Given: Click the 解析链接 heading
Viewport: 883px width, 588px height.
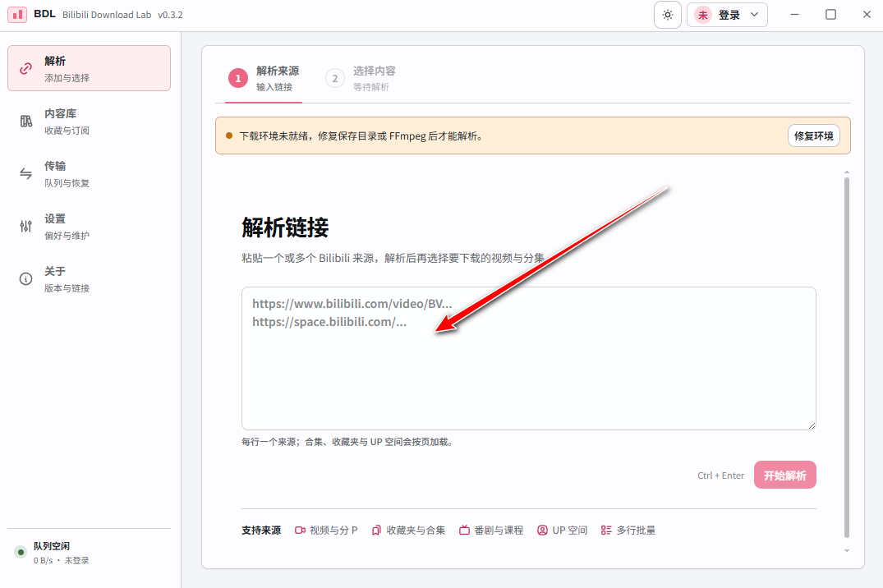Looking at the screenshot, I should [x=285, y=227].
